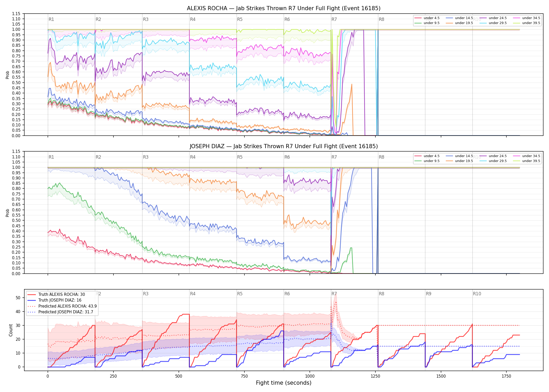This screenshot has width=549, height=392.
Task: Click the 'Count' y-axis label
Action: click(x=11, y=330)
